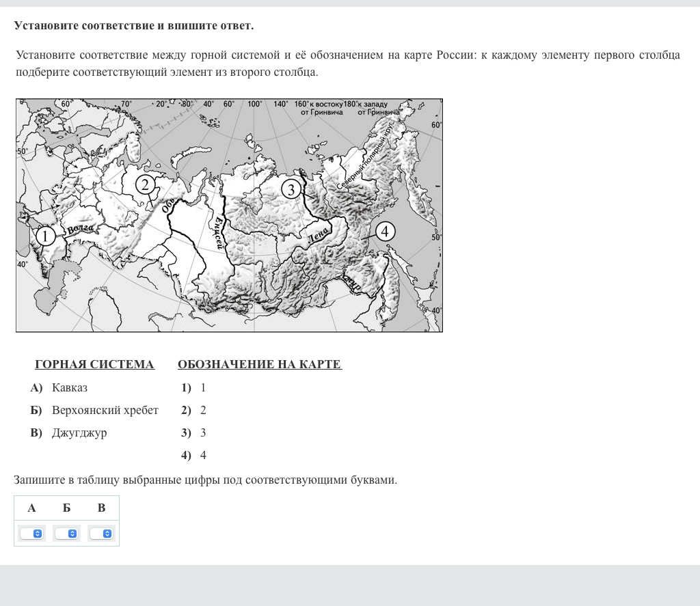Click circled marker 2 on the map
700x606 pixels.
[145, 184]
